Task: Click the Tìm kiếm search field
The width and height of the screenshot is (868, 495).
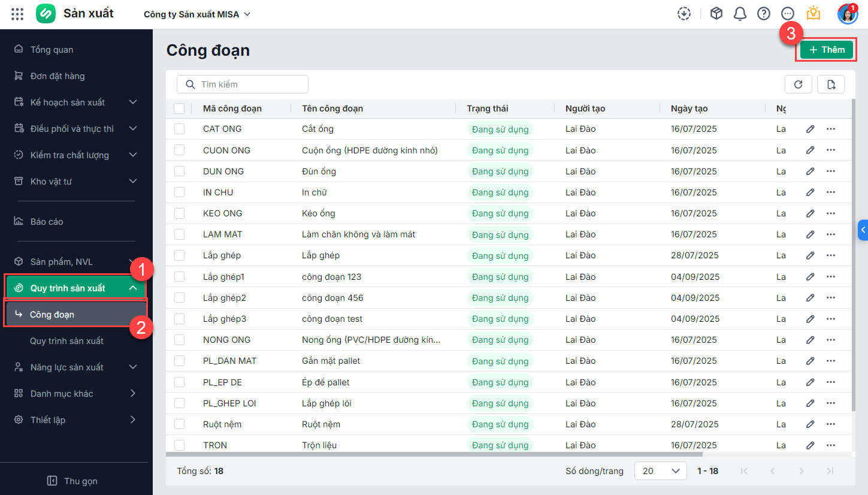Action: pos(243,84)
